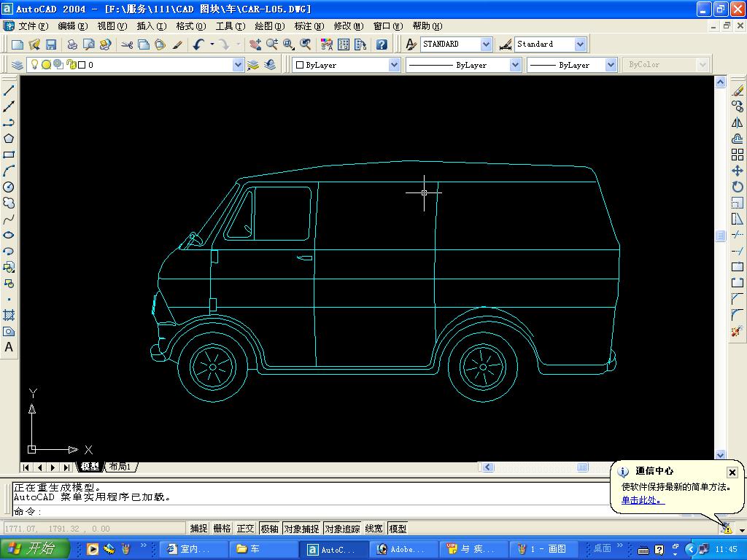
Task: Select the Multiline Text tool
Action: (9, 347)
